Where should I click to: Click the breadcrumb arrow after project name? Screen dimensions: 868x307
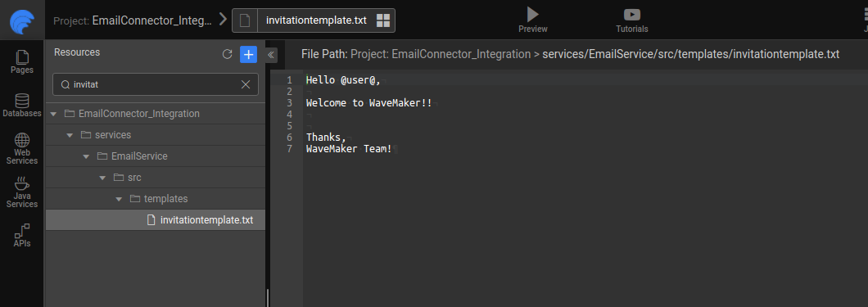pos(223,20)
